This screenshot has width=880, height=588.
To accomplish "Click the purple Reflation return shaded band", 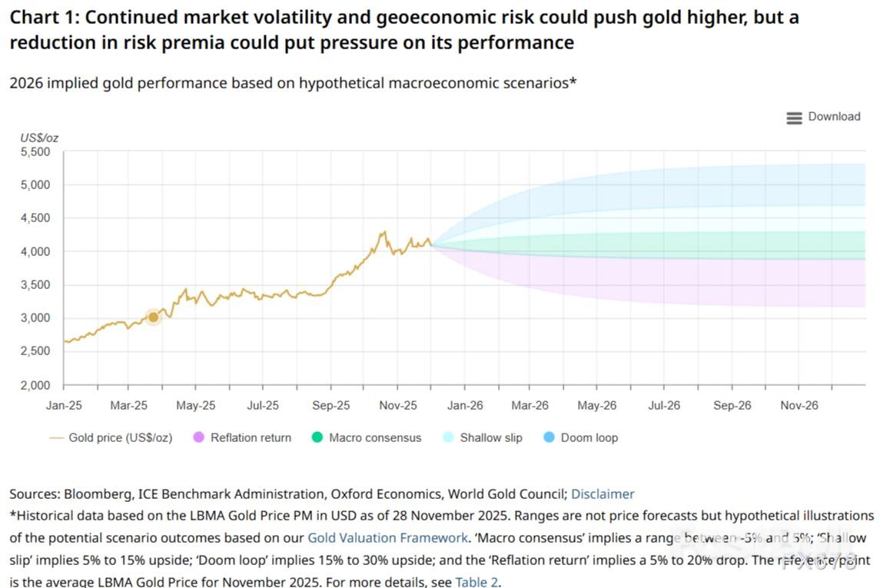I will 730,284.
